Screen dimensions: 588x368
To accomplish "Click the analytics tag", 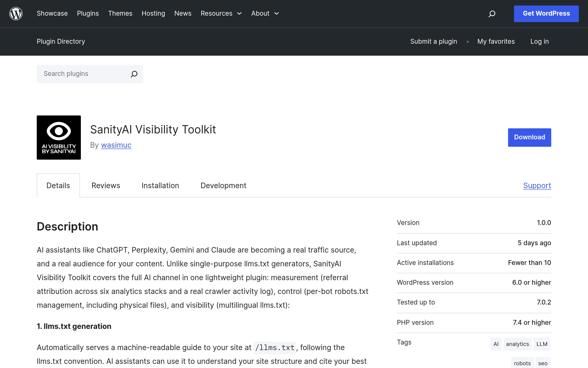I will [x=517, y=344].
